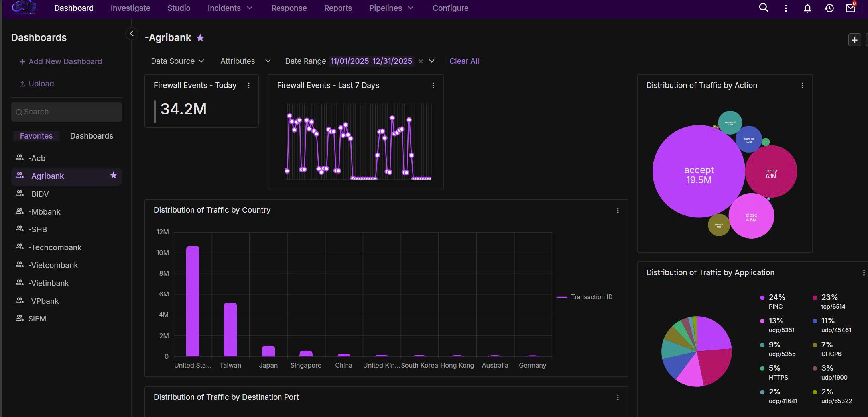Viewport: 868px width, 417px height.
Task: Toggle the star next to -Agribank title
Action: (200, 37)
